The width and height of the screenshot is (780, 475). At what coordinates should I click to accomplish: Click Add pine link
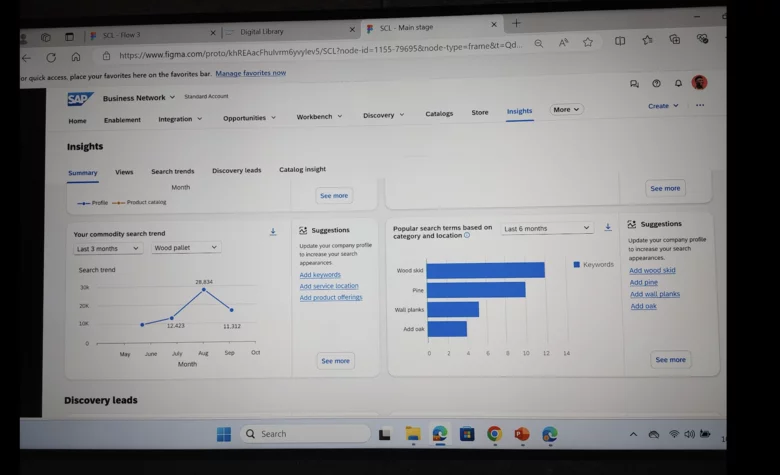coord(644,282)
